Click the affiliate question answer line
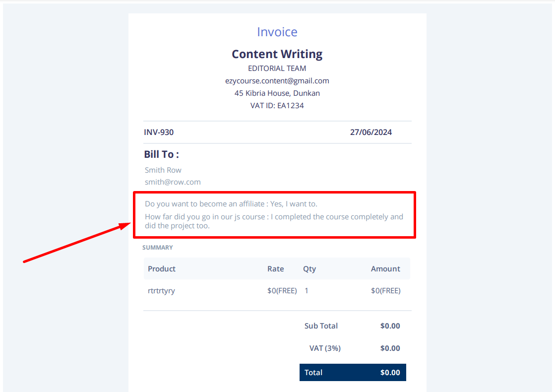Viewport: 555px width, 392px height. pyautogui.click(x=231, y=204)
